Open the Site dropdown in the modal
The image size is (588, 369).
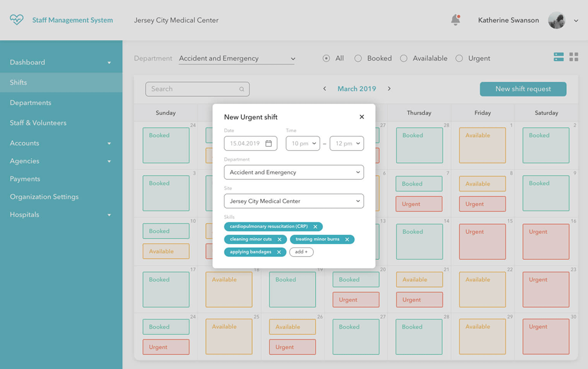[x=294, y=201]
